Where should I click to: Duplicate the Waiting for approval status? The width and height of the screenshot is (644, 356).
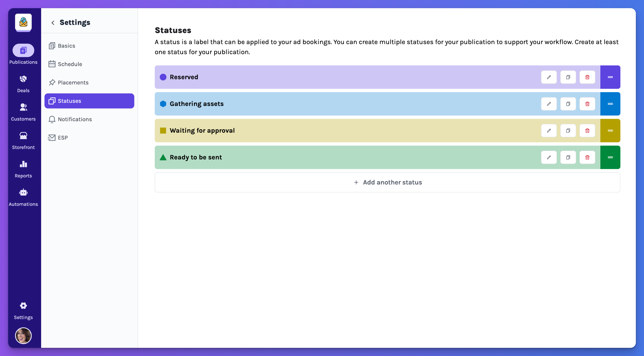568,130
